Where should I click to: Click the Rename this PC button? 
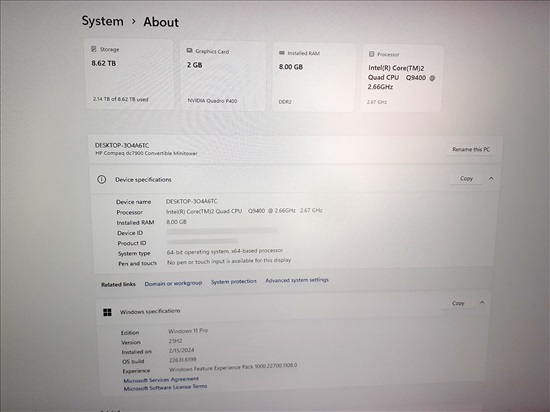click(471, 149)
